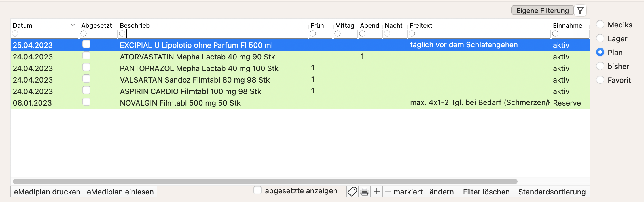The image size is (644, 202).
Task: Click 'aktiv' in the ATORVASTATIN row
Action: (561, 57)
